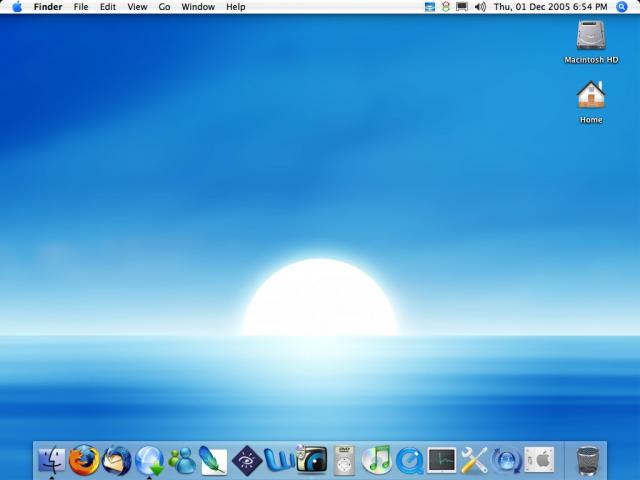Click the blue menu bar icon left of traffic-light icon
This screenshot has width=640, height=480.
[x=430, y=7]
